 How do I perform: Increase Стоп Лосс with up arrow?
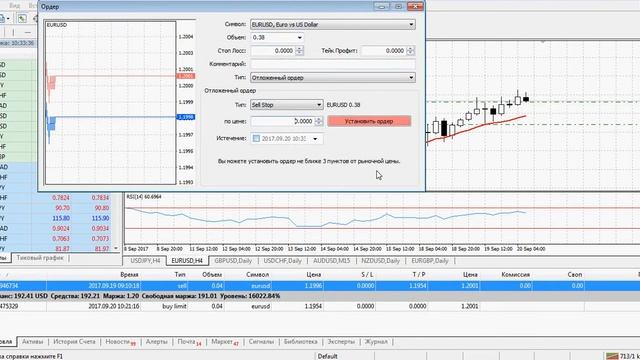point(299,48)
